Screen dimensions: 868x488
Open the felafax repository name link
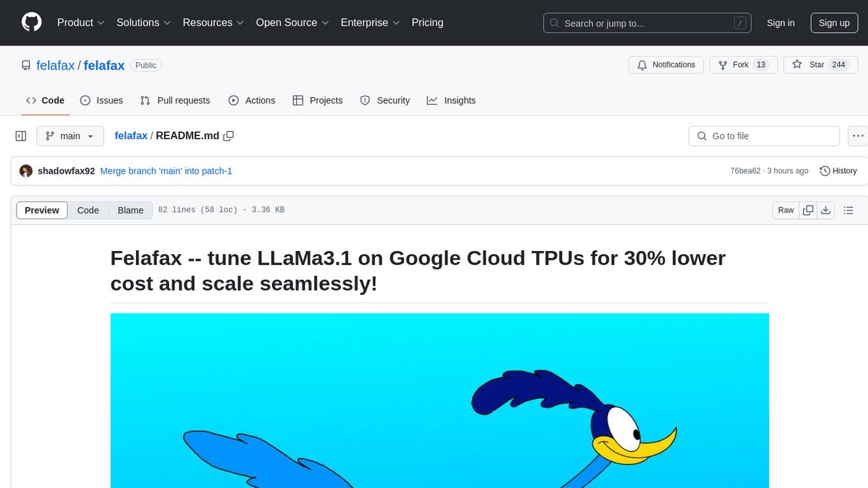coord(104,65)
